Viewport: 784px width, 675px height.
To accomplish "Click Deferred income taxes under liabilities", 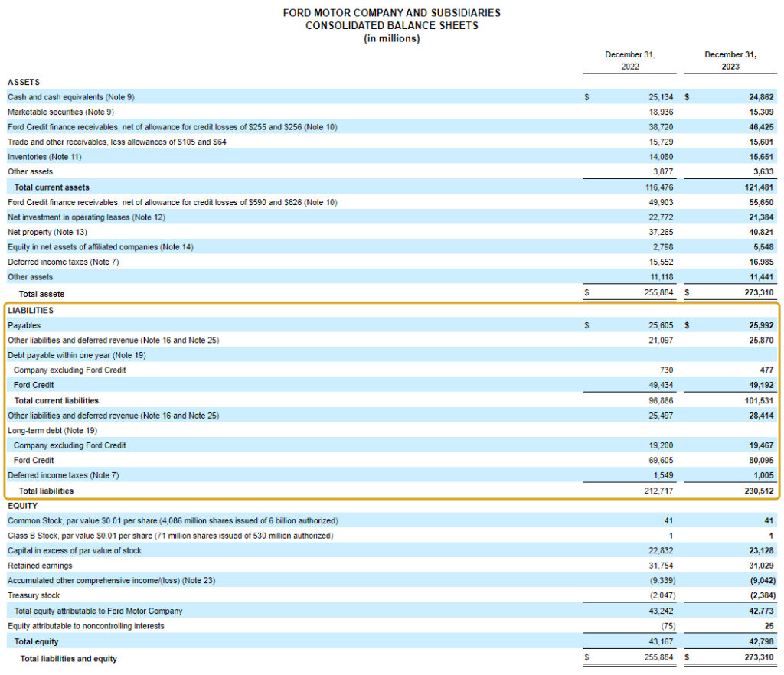I will [x=64, y=475].
